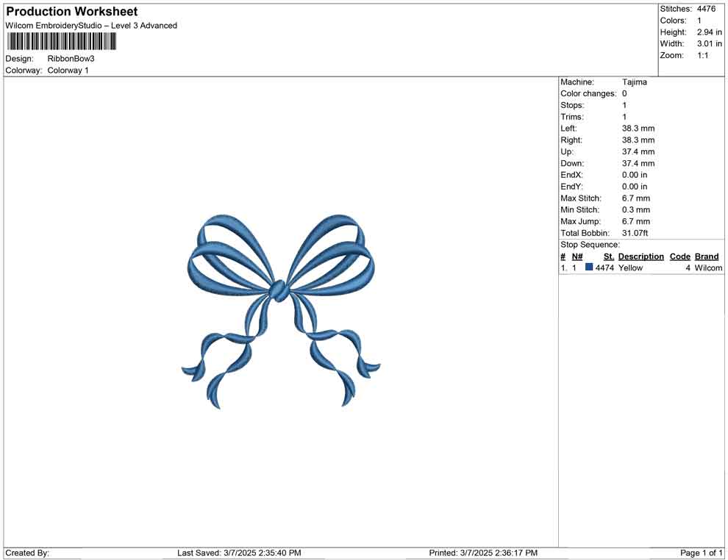Select the Last Saved timestamp field
Image resolution: width=728 pixels, height=560 pixels.
tap(239, 553)
